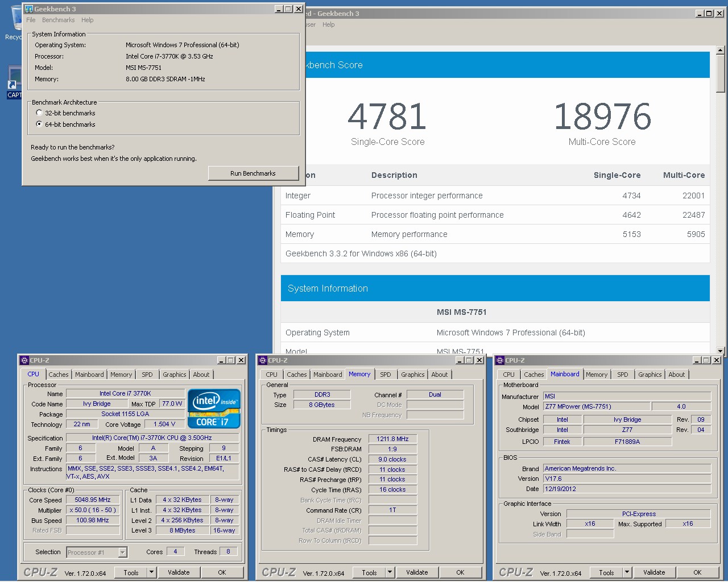Image resolution: width=728 pixels, height=582 pixels.
Task: Click Tools button in CPU-Z CPU window
Action: pos(131,572)
